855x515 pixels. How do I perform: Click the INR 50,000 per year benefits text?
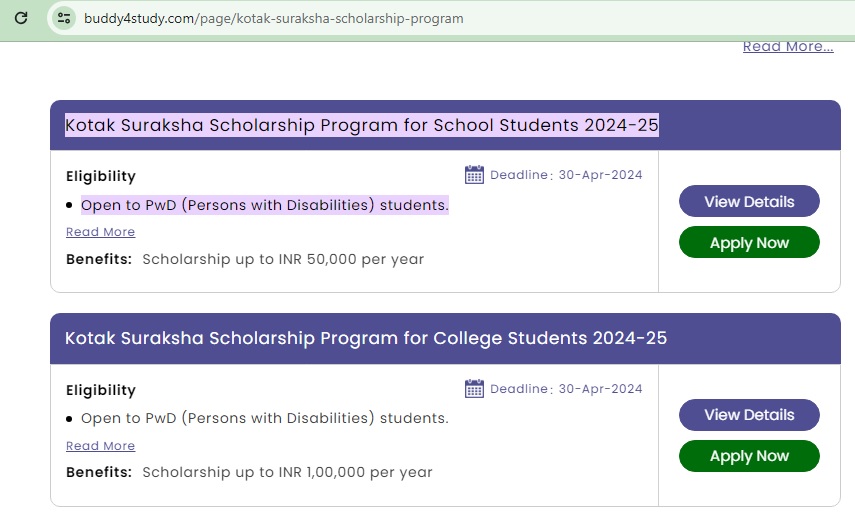[283, 259]
